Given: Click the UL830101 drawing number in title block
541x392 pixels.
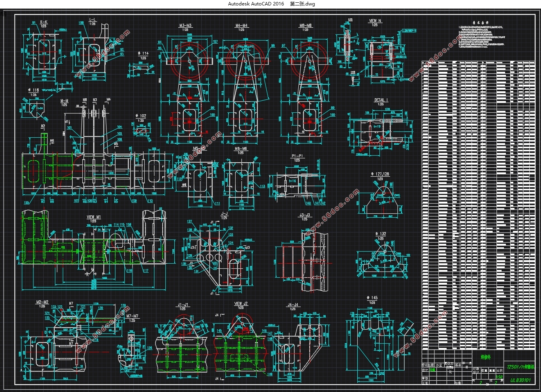Looking at the screenshot, I should tap(520, 380).
